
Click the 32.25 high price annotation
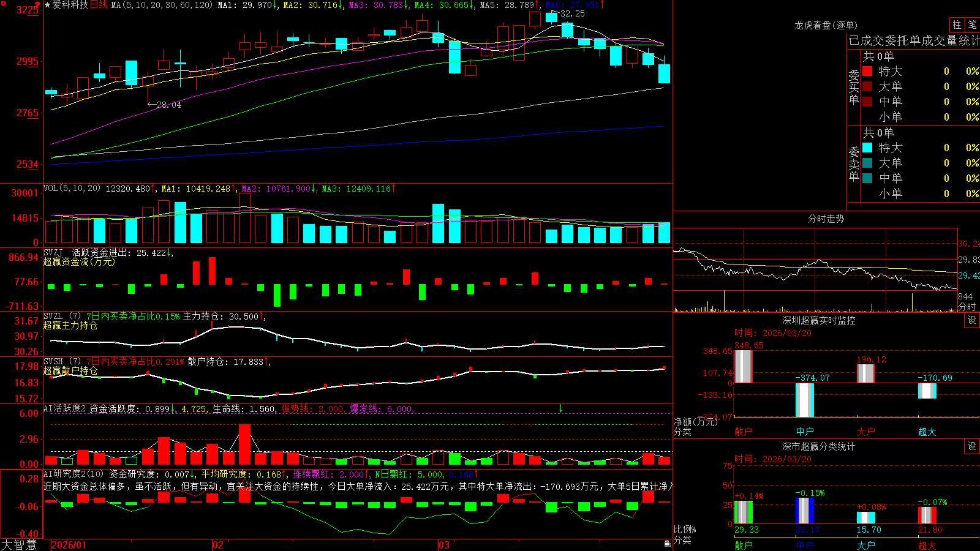coord(572,13)
